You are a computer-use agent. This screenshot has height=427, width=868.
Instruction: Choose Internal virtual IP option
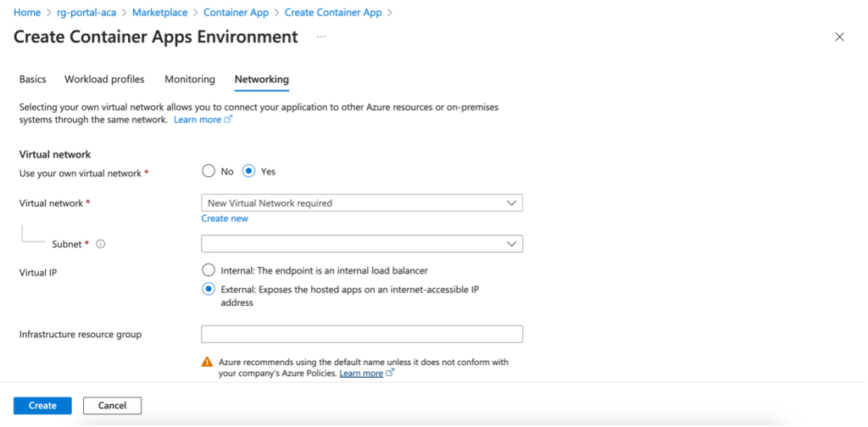[209, 270]
